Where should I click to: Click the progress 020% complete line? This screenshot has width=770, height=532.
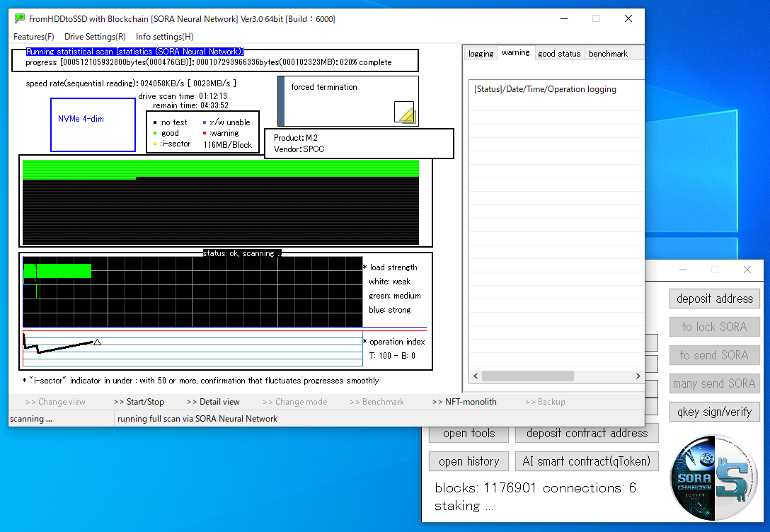tap(209, 62)
